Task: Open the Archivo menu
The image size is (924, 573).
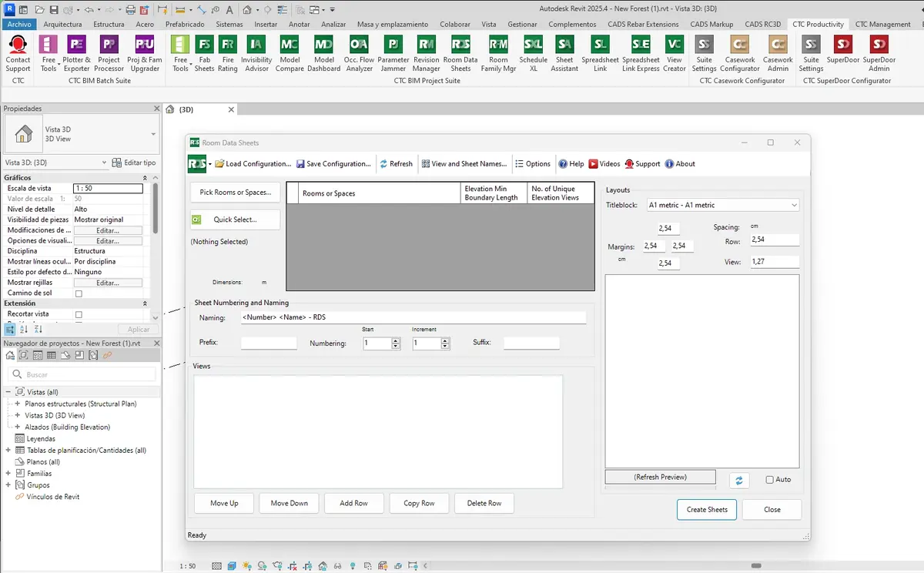Action: [x=19, y=25]
